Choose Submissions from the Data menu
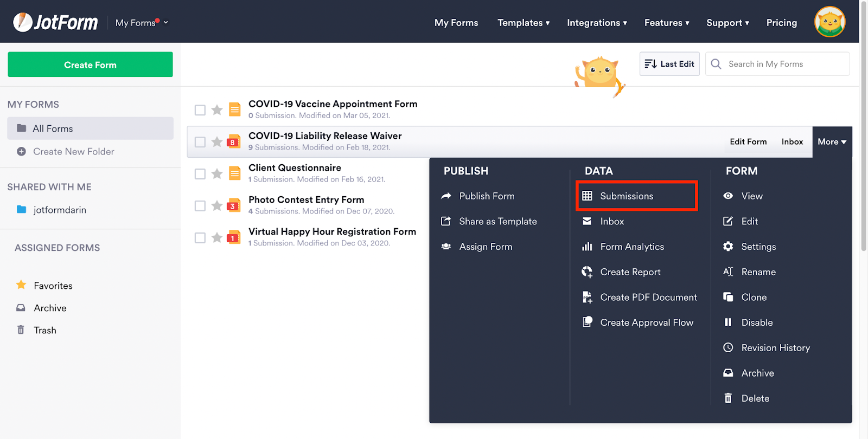The image size is (868, 439). (627, 196)
